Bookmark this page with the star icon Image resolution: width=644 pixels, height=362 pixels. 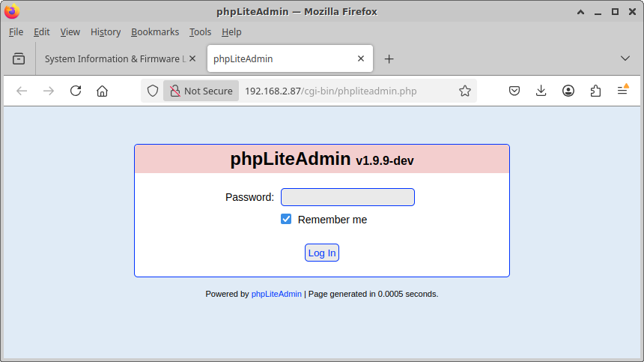pos(465,91)
